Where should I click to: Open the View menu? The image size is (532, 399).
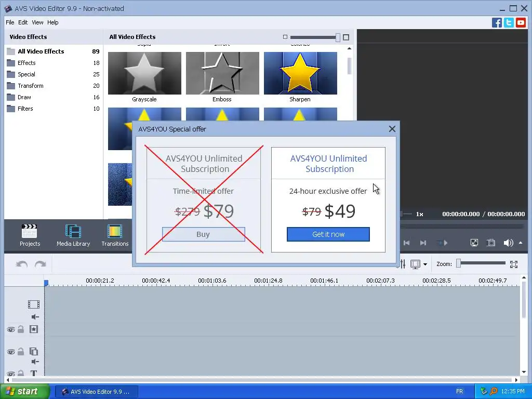37,22
